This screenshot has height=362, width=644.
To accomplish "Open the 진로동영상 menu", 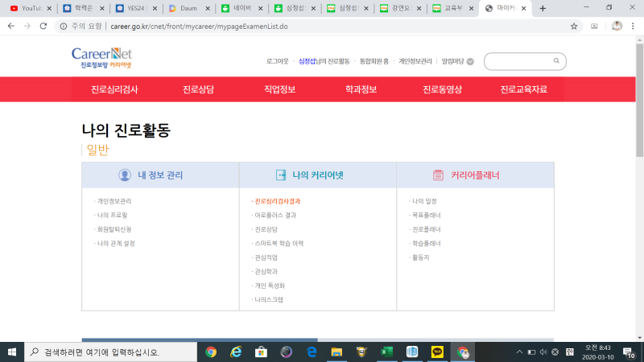I will tap(442, 89).
